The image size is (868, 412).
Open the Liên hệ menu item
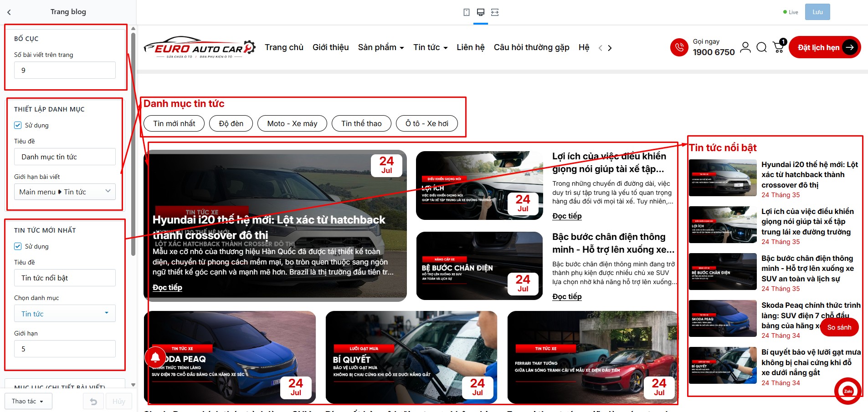click(471, 47)
